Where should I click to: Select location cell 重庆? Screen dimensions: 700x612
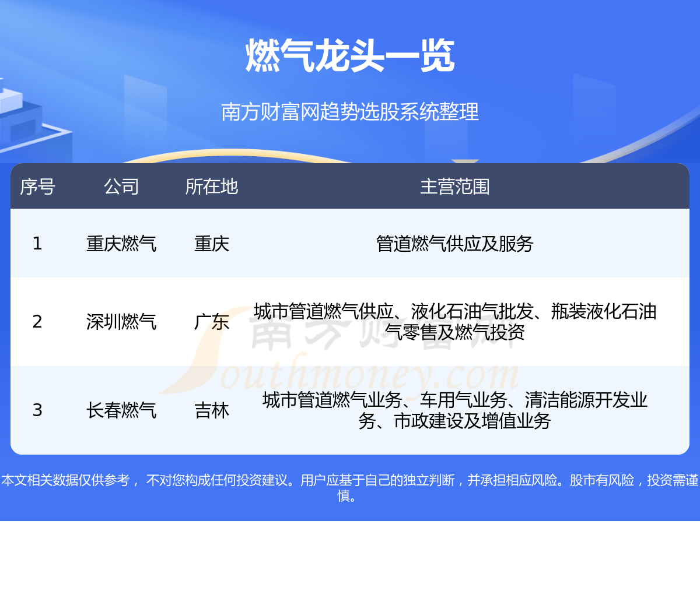coord(212,243)
